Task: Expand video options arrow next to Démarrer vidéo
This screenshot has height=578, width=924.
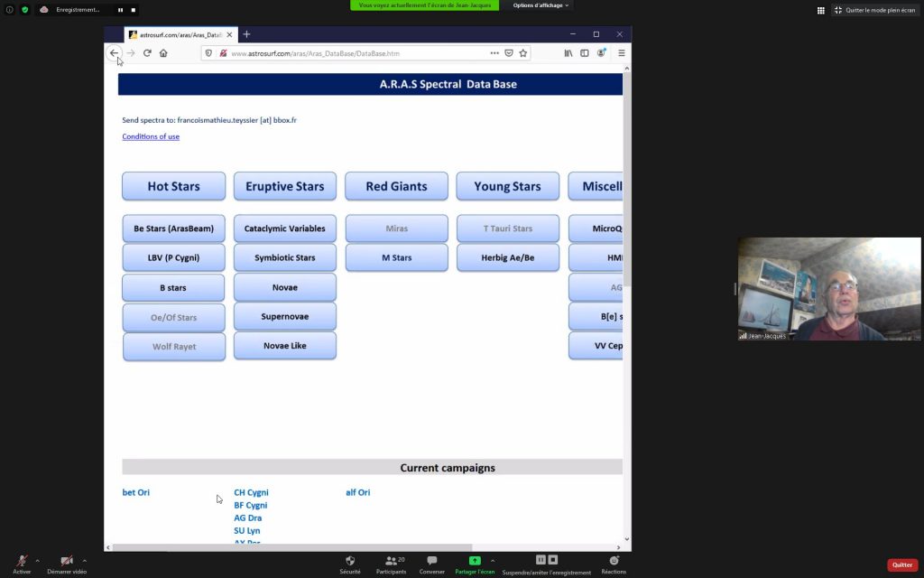Action: click(x=84, y=561)
